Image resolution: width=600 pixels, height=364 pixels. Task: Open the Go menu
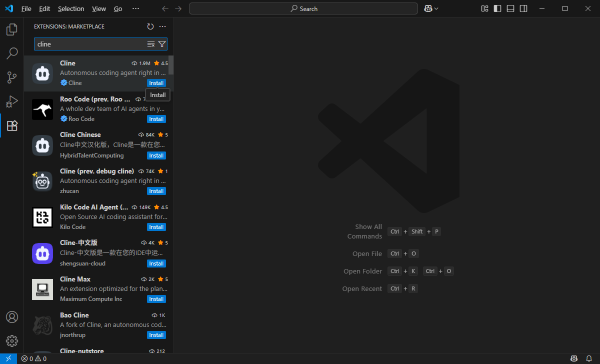(x=118, y=8)
